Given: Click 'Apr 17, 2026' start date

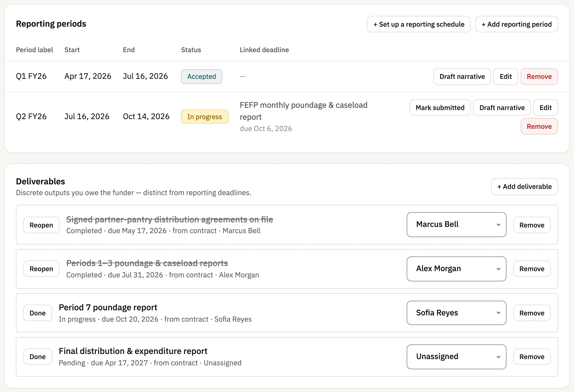Looking at the screenshot, I should click(x=88, y=76).
